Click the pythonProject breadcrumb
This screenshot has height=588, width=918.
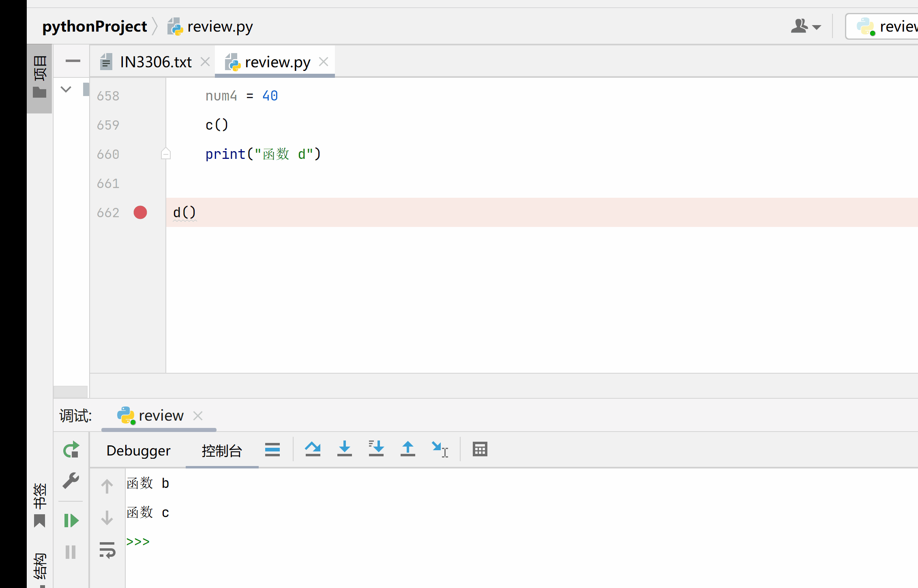point(94,27)
